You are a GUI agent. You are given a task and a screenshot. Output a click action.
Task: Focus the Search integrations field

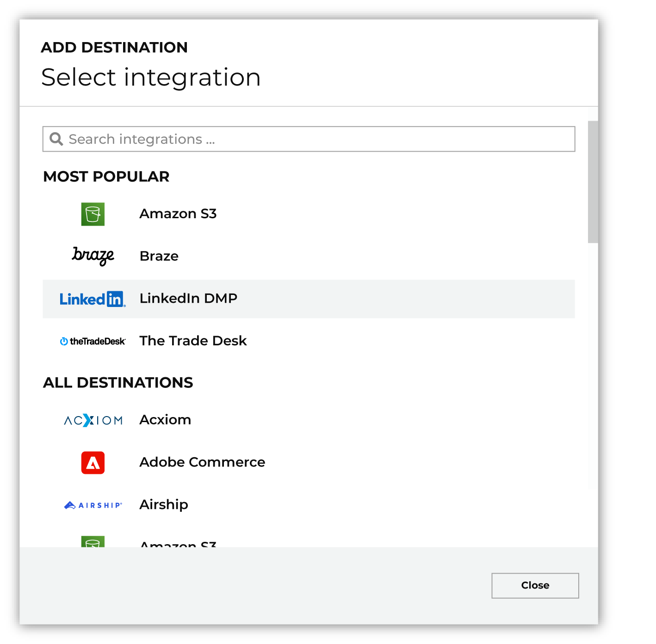click(x=309, y=139)
